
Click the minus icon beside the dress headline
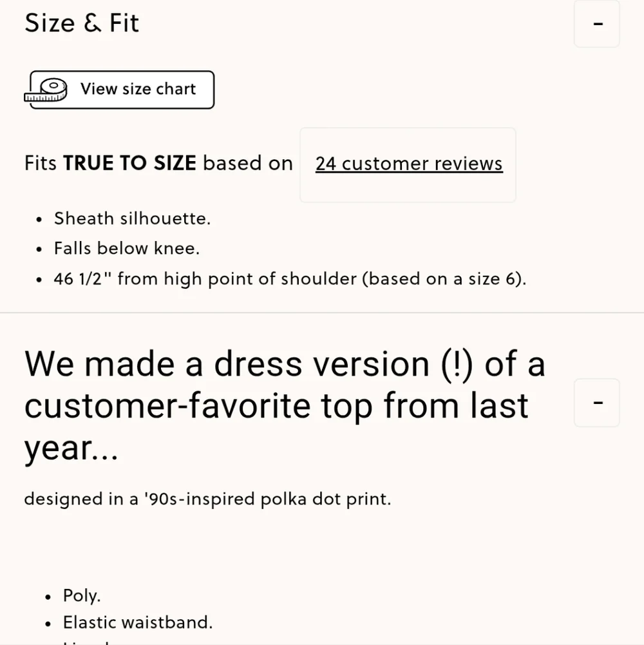pos(596,402)
